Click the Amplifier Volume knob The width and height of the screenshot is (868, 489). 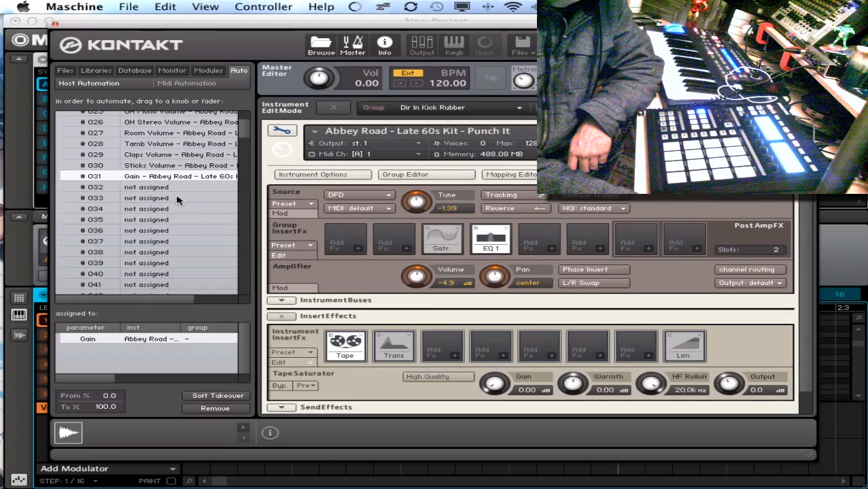pos(417,276)
